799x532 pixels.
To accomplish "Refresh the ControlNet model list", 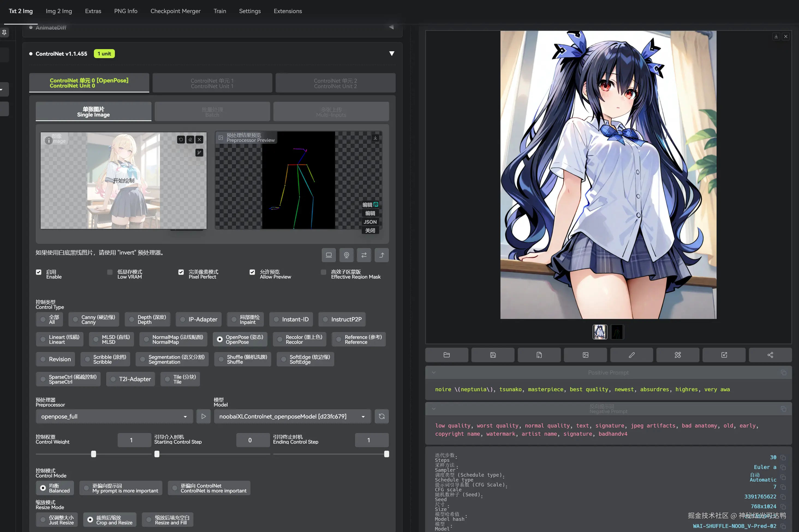I will (382, 416).
